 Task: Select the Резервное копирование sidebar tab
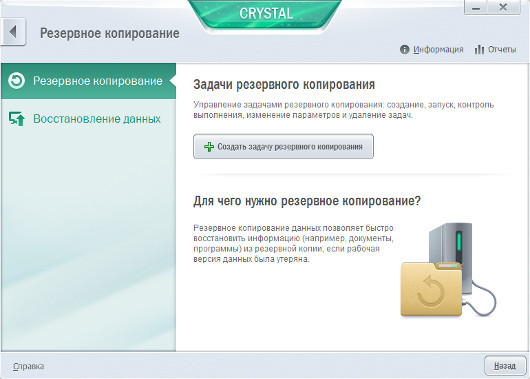click(x=88, y=81)
